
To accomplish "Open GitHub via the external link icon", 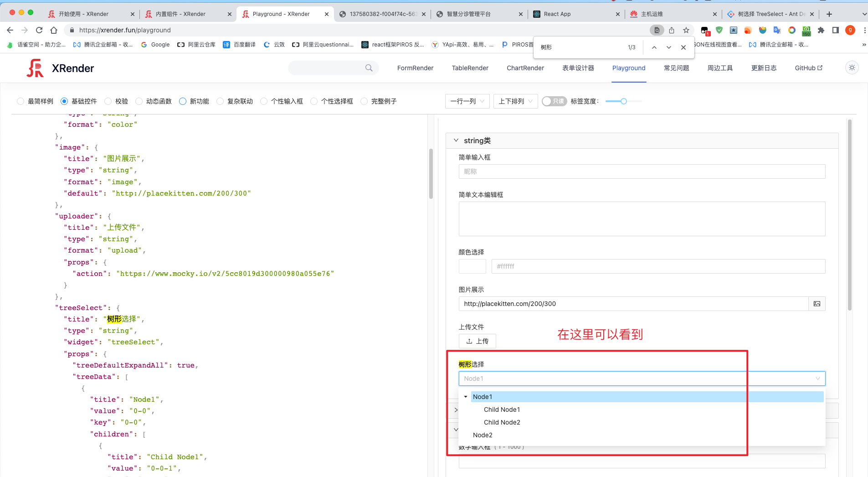I will 820,67.
